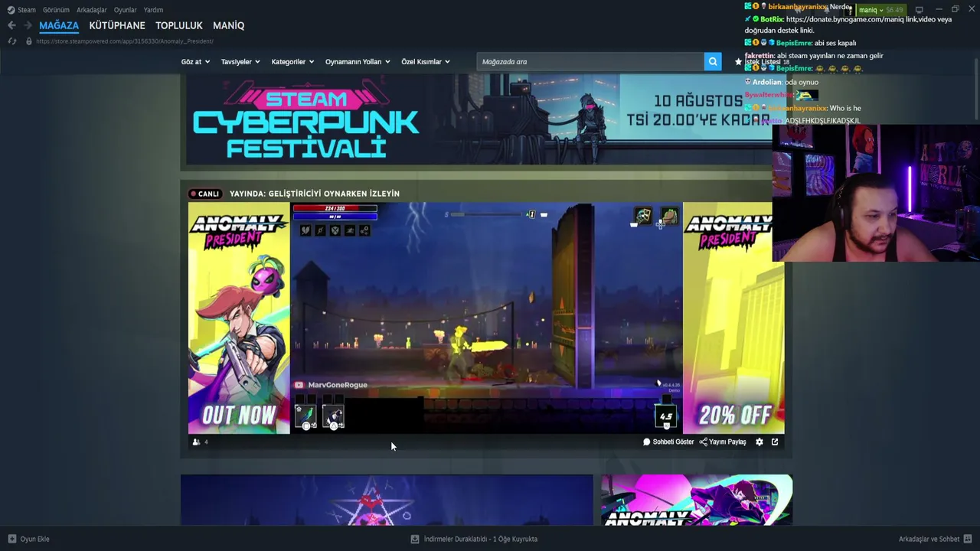
Task: Open the Yardım menu
Action: click(153, 10)
